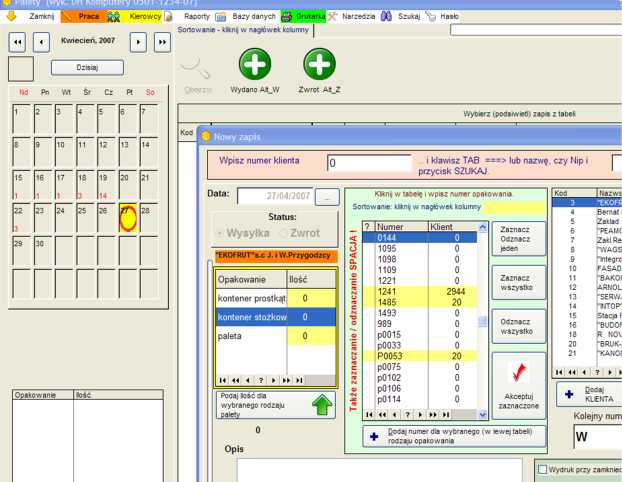Select day 27 in the calendar

click(128, 218)
